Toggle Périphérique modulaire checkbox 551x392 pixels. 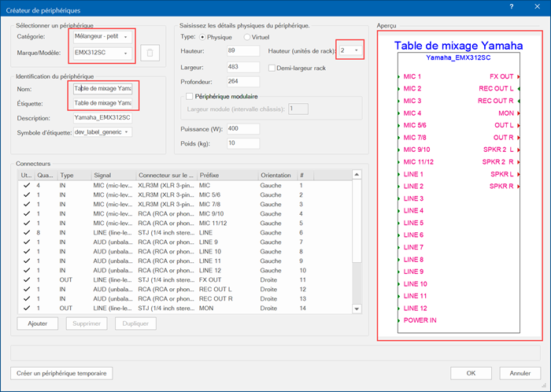tap(190, 96)
